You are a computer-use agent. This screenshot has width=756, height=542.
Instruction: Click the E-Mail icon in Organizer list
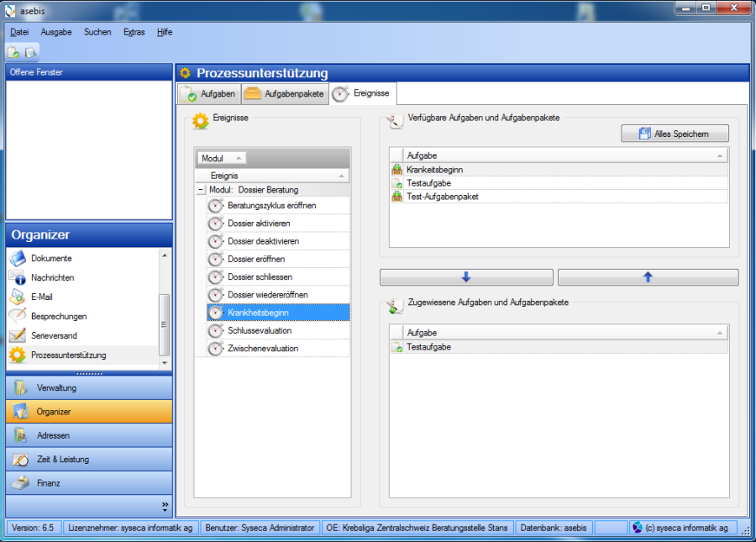click(x=18, y=297)
